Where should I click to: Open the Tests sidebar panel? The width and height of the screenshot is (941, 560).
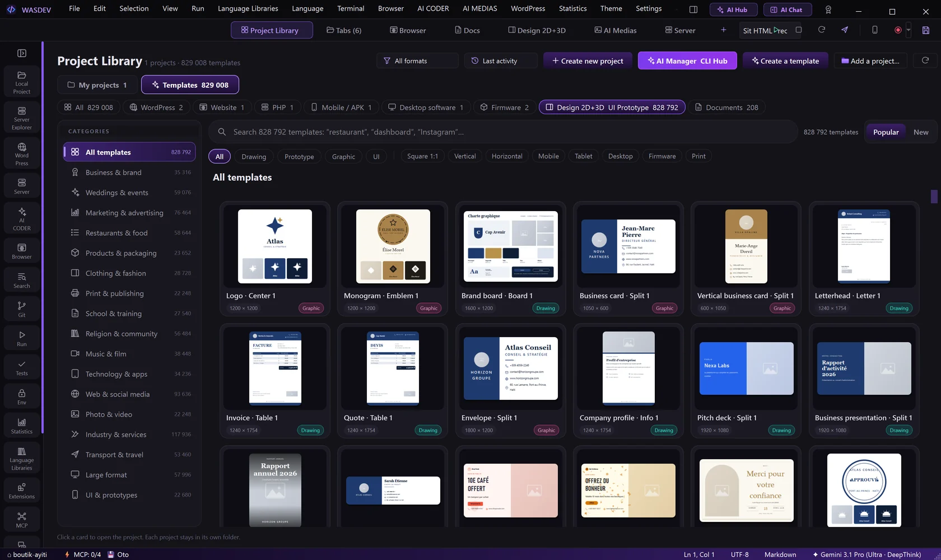[22, 368]
